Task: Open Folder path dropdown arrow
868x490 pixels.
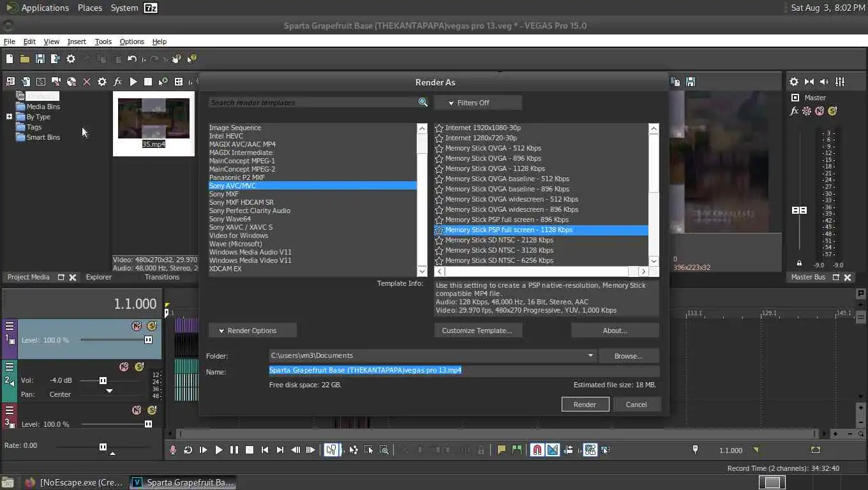Action: point(590,355)
